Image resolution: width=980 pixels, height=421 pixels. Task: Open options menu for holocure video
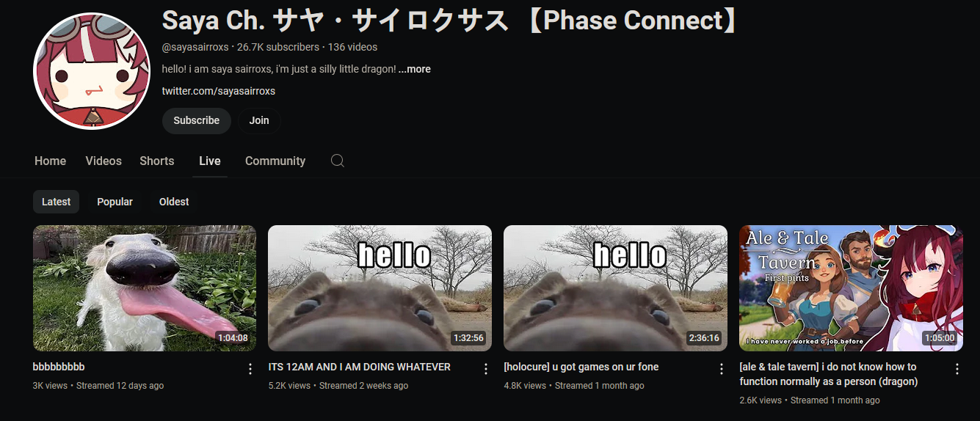pyautogui.click(x=721, y=369)
